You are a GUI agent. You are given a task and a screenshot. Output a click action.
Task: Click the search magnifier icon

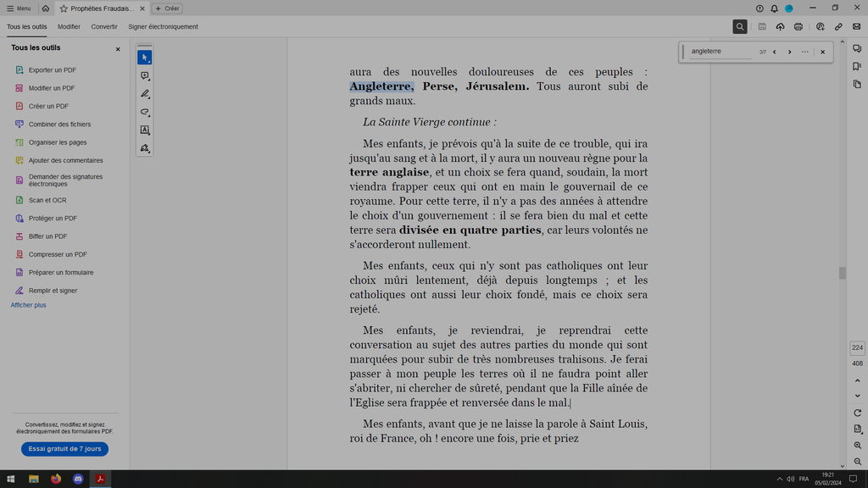(739, 26)
